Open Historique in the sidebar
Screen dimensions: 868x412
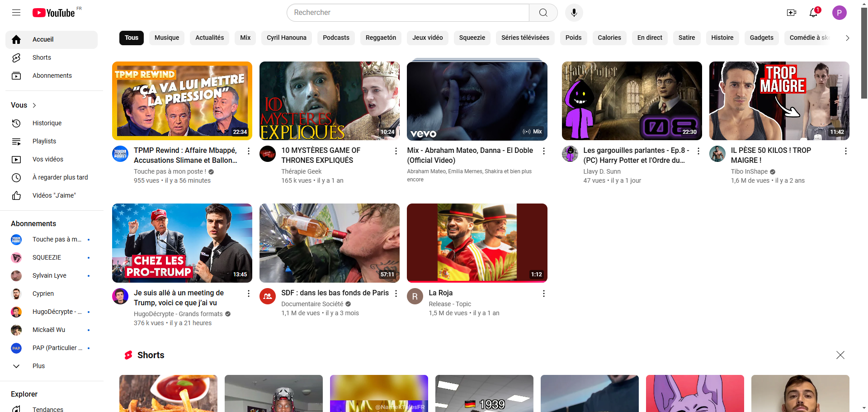coord(52,123)
